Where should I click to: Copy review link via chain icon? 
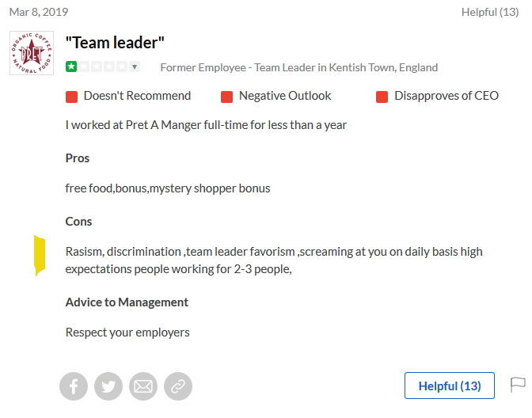tap(178, 386)
